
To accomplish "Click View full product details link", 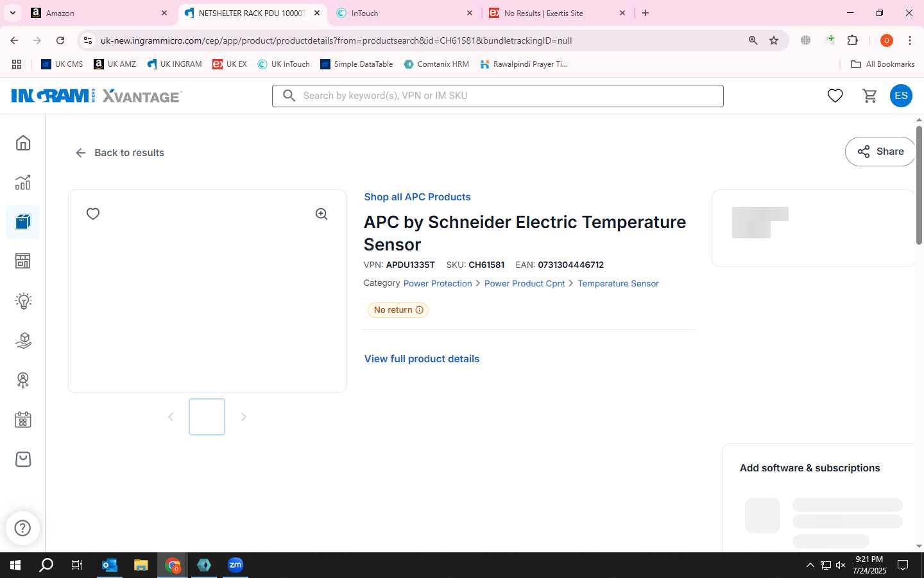I will pyautogui.click(x=422, y=359).
